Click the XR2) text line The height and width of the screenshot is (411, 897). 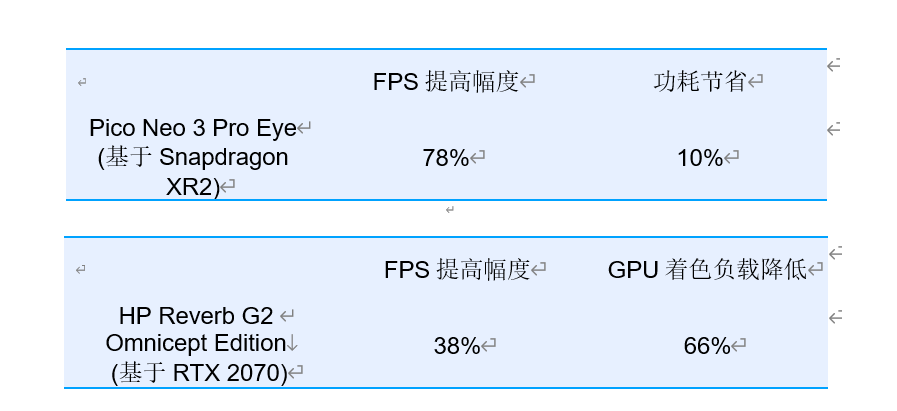point(193,187)
